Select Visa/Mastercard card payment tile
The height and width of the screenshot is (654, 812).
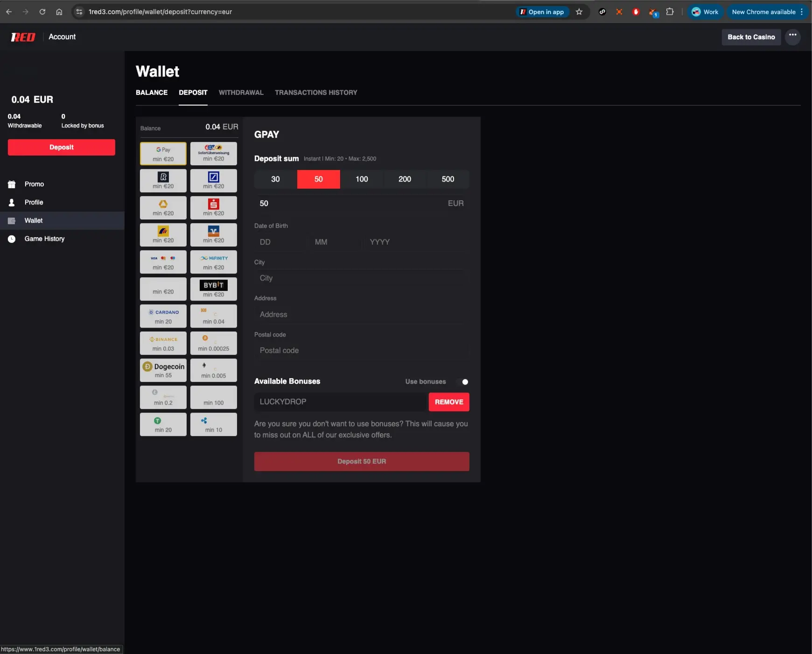click(x=163, y=262)
